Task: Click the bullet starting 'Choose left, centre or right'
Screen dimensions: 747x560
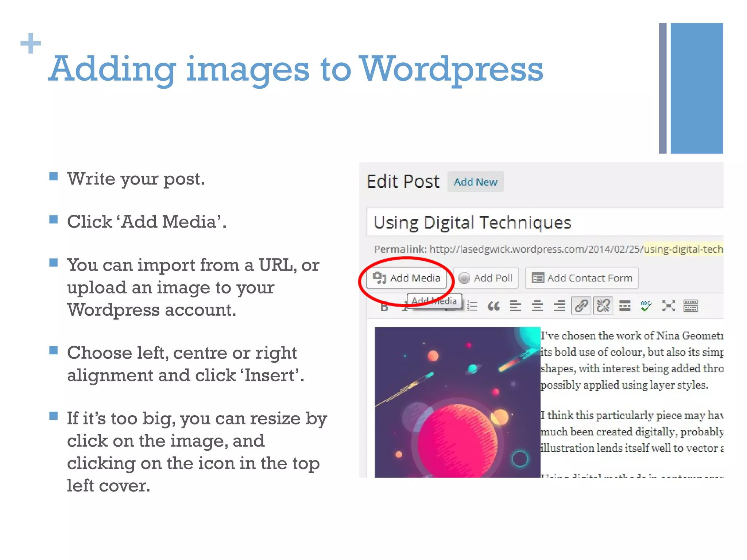Action: [x=186, y=364]
